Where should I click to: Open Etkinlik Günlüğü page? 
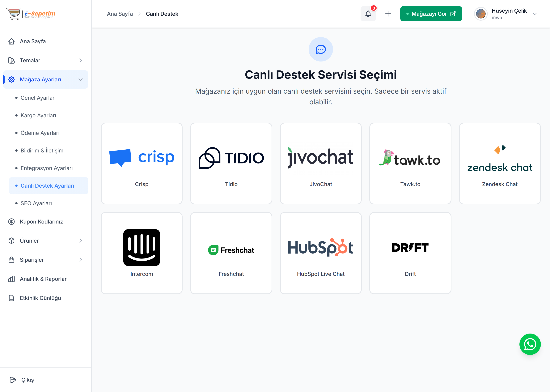[40, 298]
